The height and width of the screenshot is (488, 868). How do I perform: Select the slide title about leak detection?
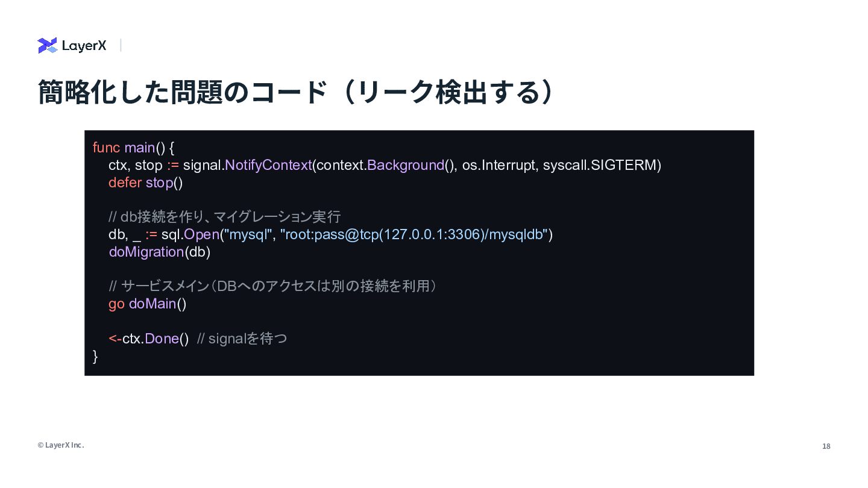pyautogui.click(x=295, y=92)
